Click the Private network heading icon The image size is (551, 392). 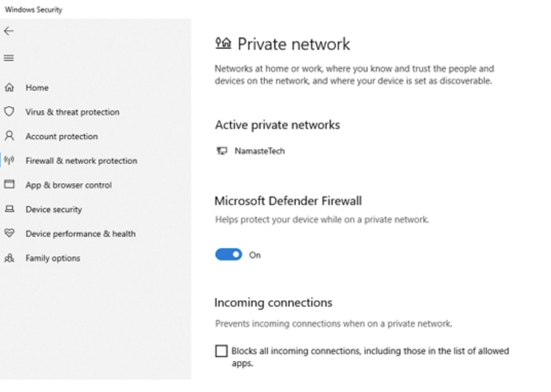[223, 45]
